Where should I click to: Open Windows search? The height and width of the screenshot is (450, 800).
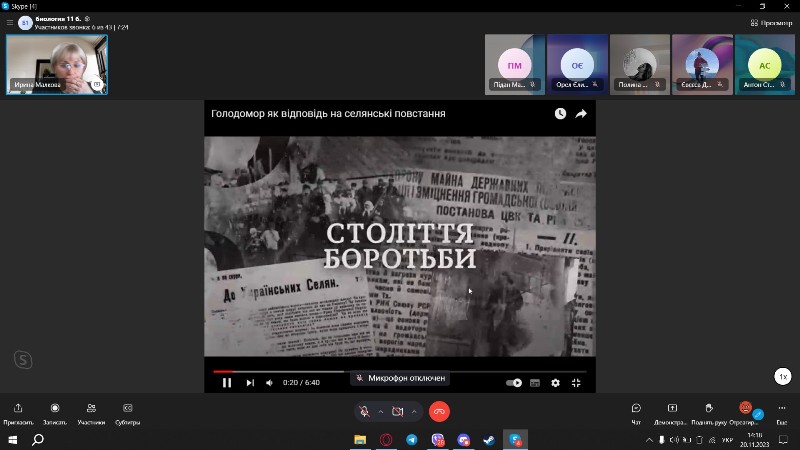coord(38,440)
